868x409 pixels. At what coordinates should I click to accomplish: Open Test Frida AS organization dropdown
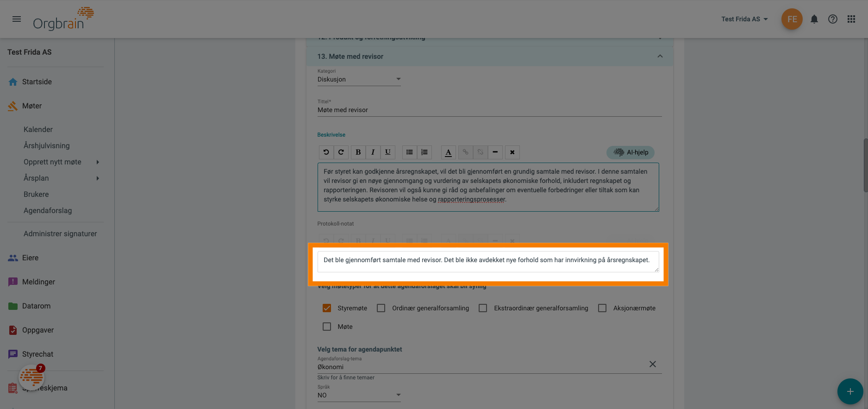click(744, 19)
